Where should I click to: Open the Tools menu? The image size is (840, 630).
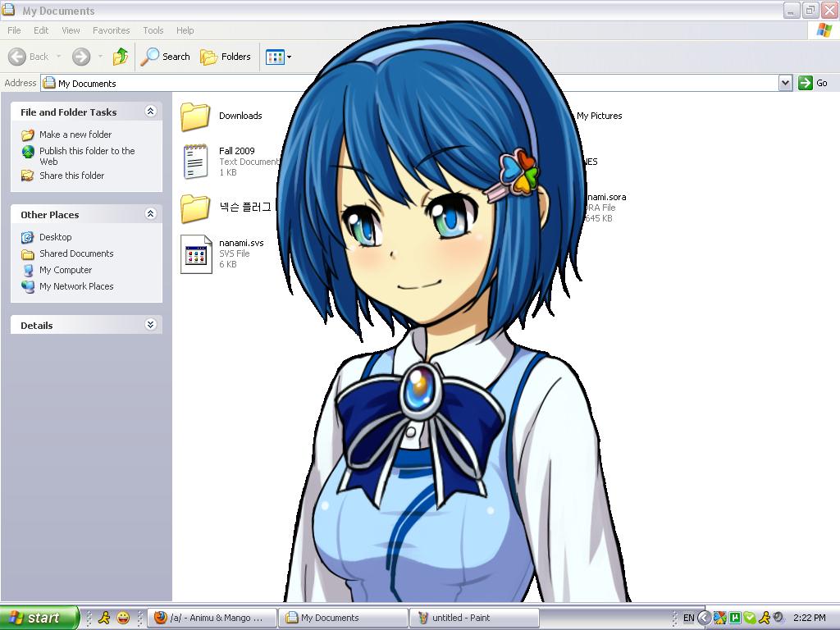pos(153,30)
